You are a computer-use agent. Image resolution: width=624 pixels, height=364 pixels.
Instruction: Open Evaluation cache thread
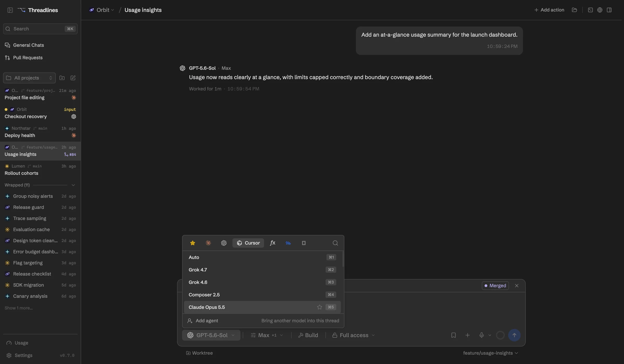(40, 230)
